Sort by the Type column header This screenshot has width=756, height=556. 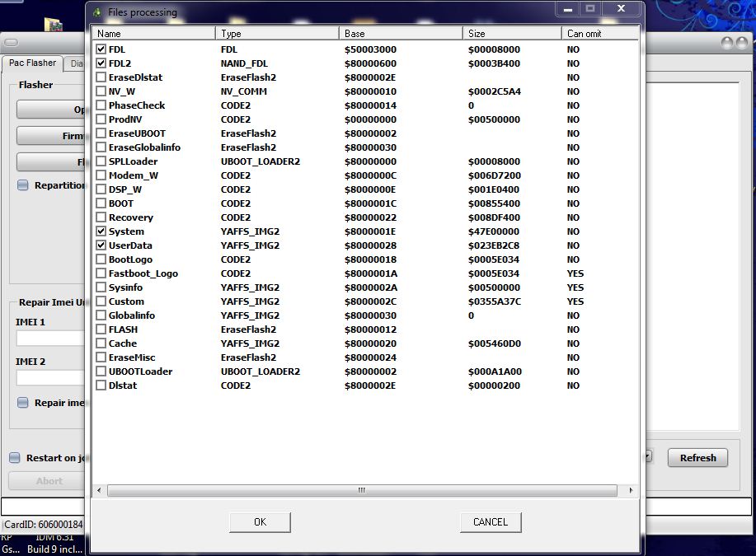[x=277, y=33]
